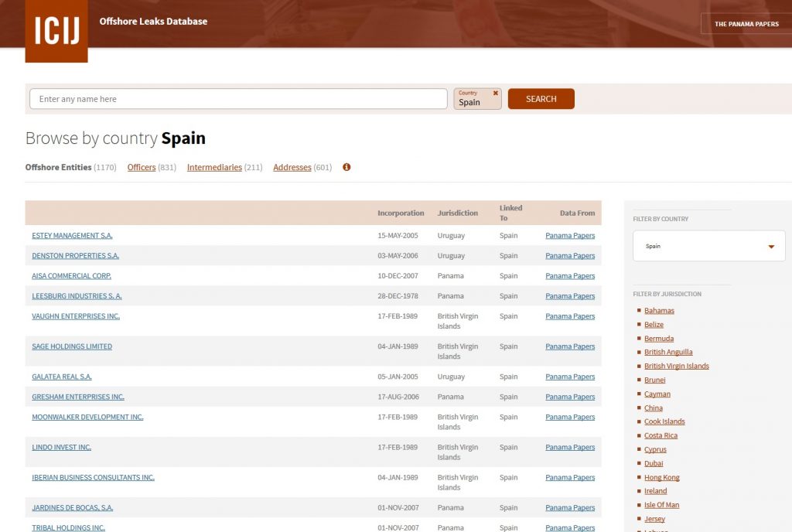The width and height of the screenshot is (792, 532).
Task: Filter jurisdiction by Cyprus
Action: point(655,449)
